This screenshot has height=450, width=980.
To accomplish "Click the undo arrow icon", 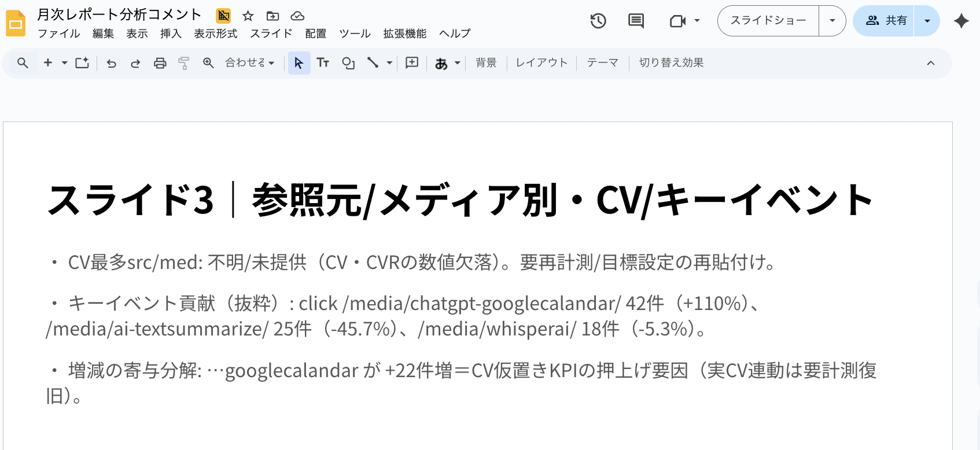I will (112, 63).
